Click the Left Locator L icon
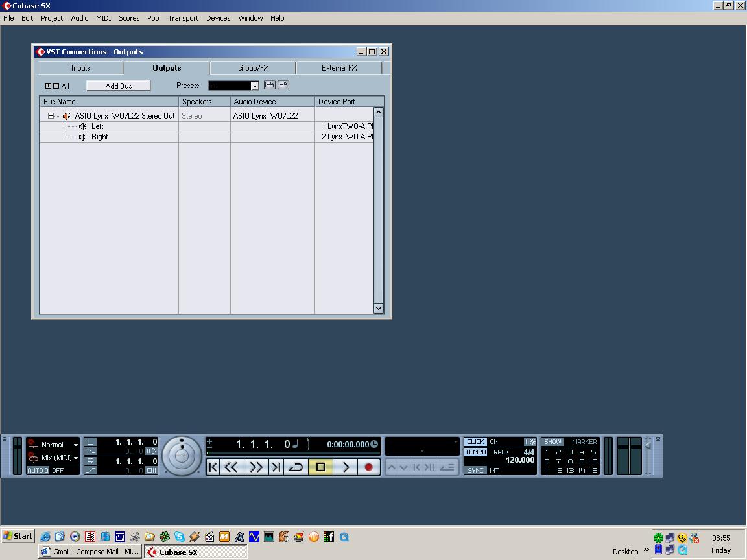Screen dimensions: 747x560 [x=90, y=442]
